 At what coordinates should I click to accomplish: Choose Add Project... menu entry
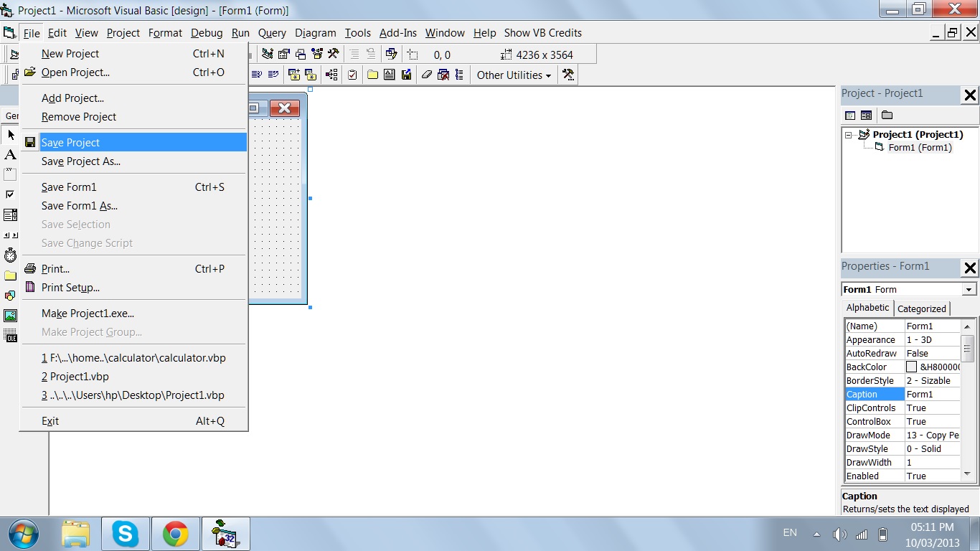[x=134, y=98]
